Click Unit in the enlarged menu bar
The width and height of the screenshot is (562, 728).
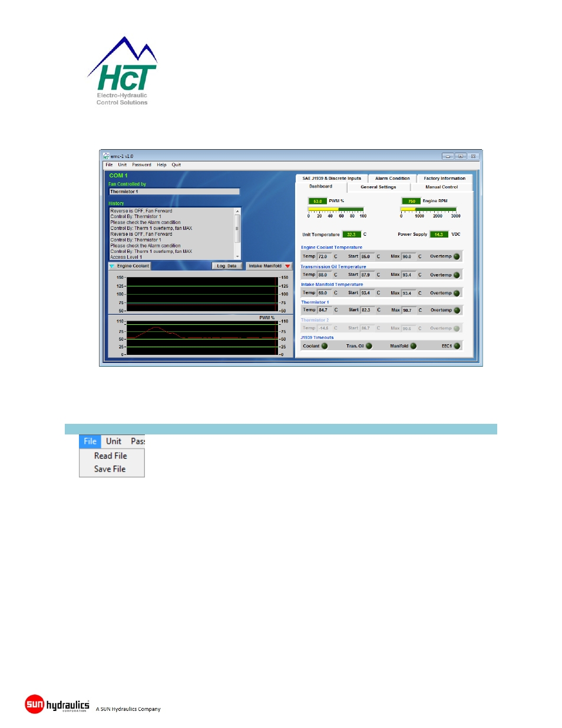click(x=114, y=441)
